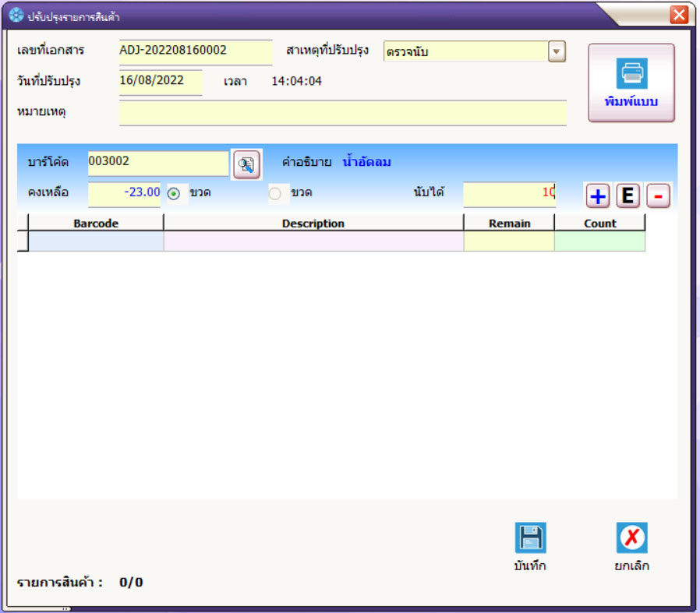Click the blue plus add button
Viewport: 700px width, 613px height.
[x=598, y=196]
